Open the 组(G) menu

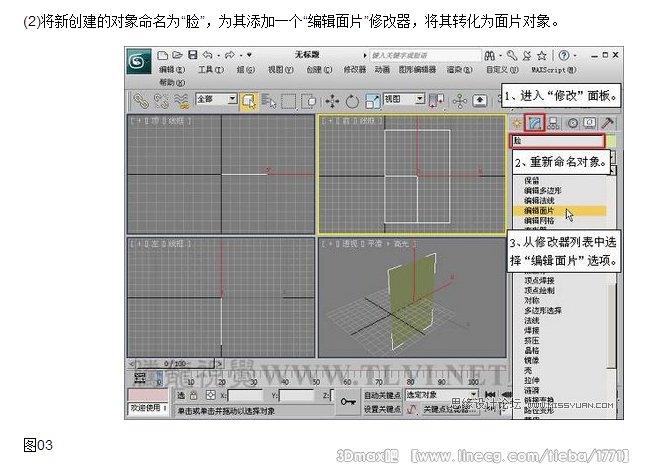tap(245, 70)
